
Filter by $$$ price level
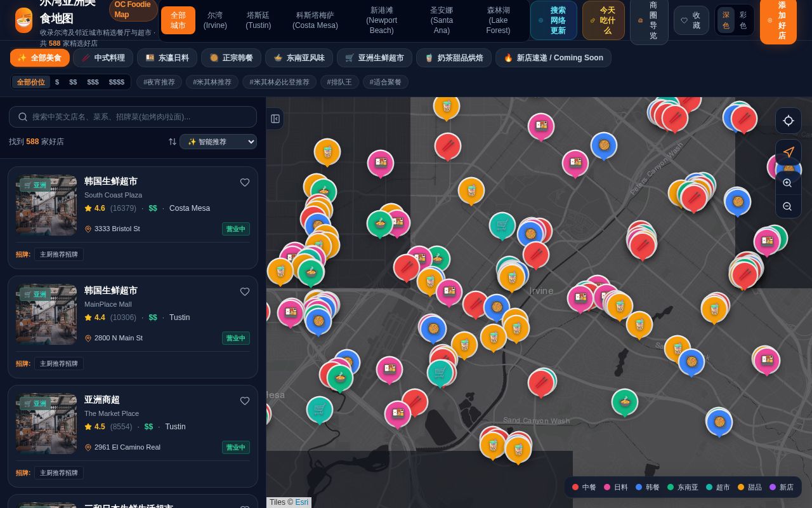click(x=93, y=82)
